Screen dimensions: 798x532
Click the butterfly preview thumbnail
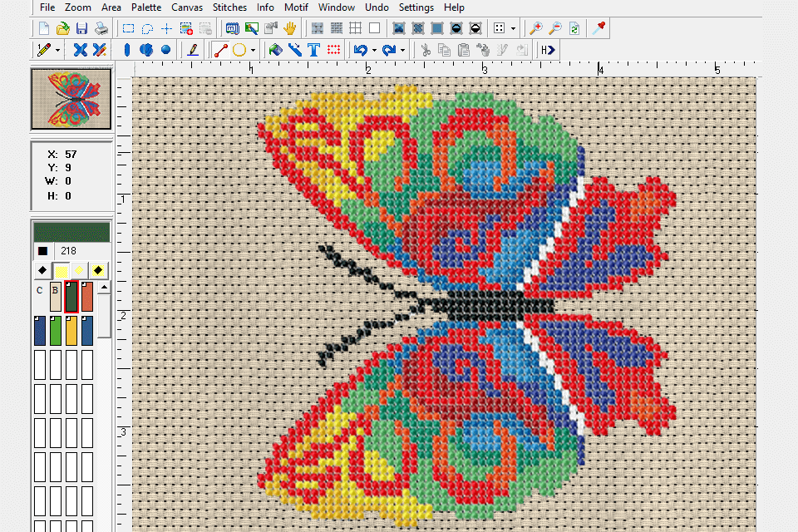pyautogui.click(x=71, y=99)
